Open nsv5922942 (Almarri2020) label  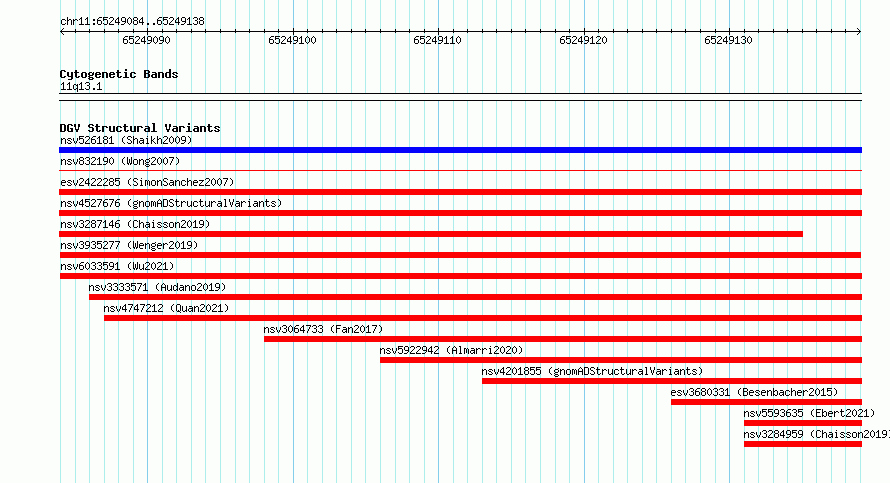pos(451,350)
